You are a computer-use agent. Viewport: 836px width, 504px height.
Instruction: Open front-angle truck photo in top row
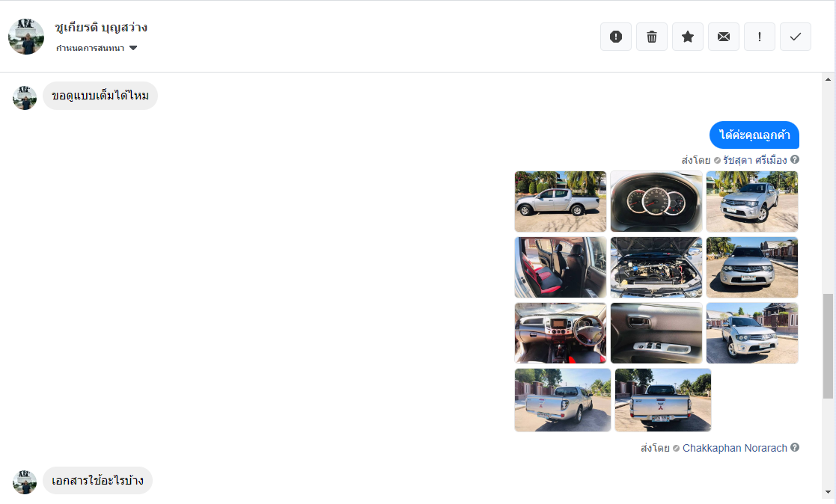click(752, 201)
